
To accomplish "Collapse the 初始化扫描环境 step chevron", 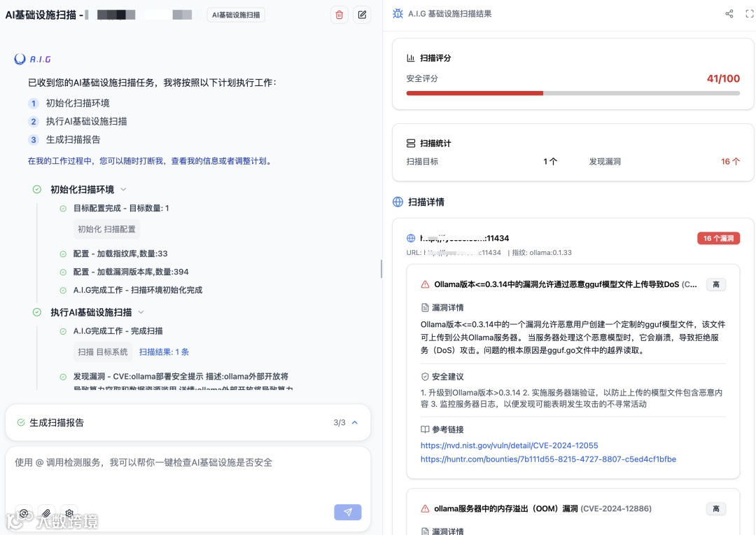I will (123, 189).
